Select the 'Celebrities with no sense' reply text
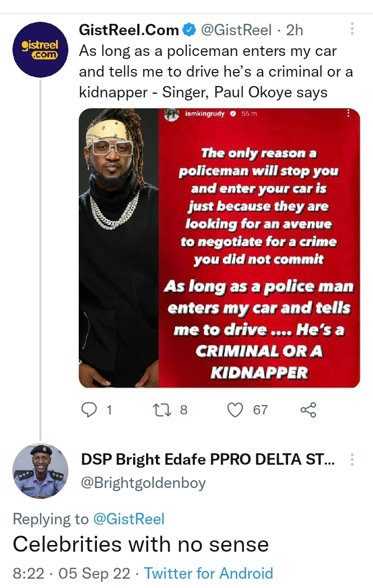Screen dimensions: 373x588 point(141,544)
